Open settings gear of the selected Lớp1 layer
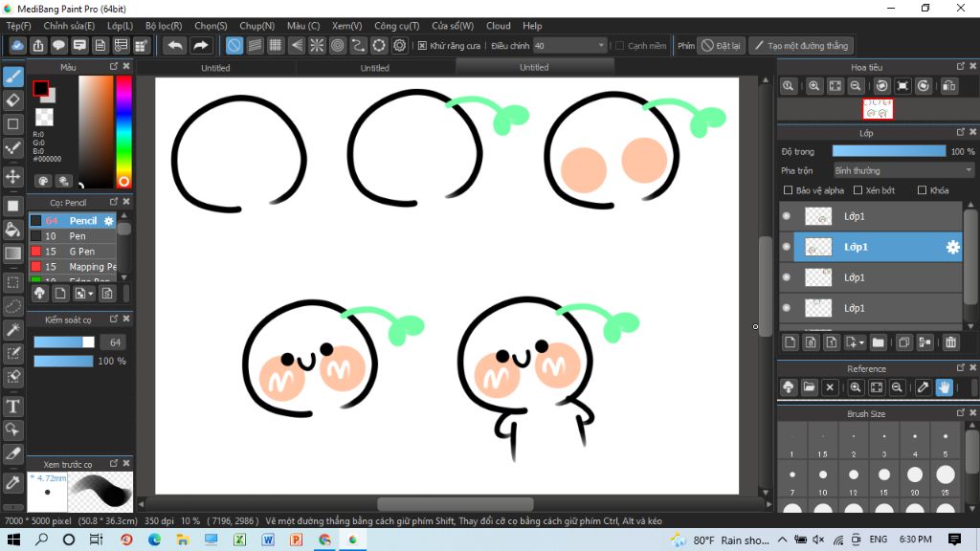The height and width of the screenshot is (551, 980). point(952,248)
